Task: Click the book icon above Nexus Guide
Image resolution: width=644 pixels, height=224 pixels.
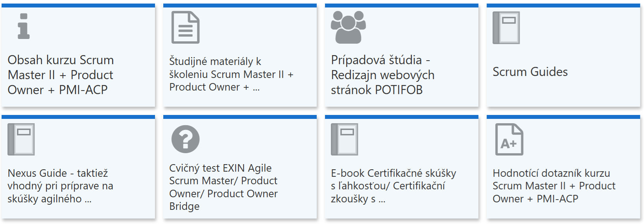Action: [x=21, y=139]
